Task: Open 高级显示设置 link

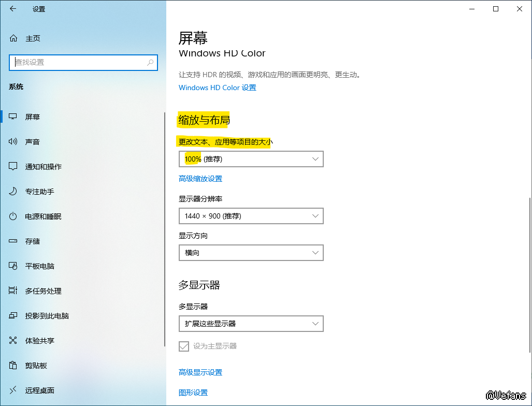Action: tap(200, 372)
